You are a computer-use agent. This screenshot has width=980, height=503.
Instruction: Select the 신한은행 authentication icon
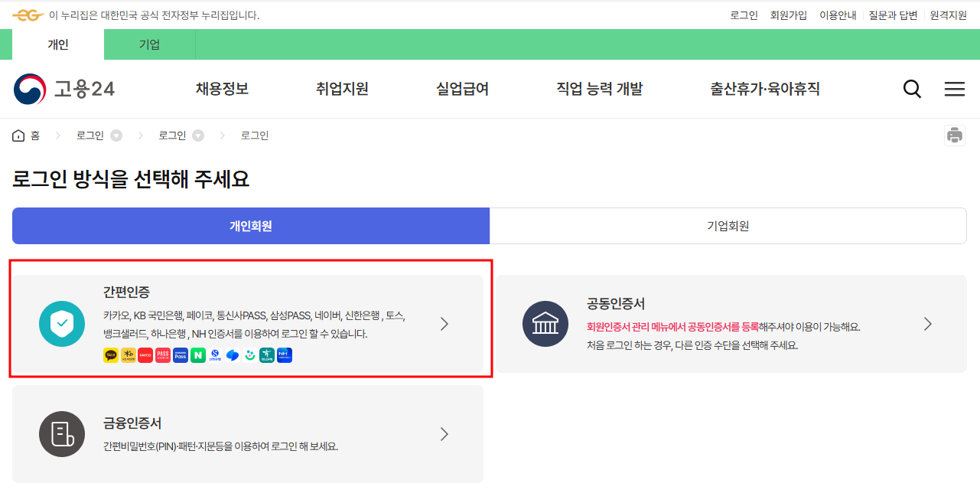click(x=214, y=354)
